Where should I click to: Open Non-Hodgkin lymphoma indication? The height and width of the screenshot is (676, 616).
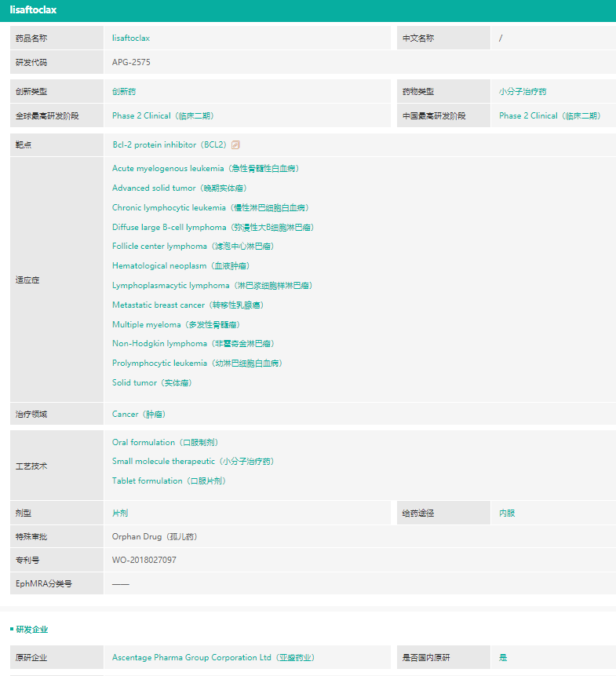[x=193, y=344]
